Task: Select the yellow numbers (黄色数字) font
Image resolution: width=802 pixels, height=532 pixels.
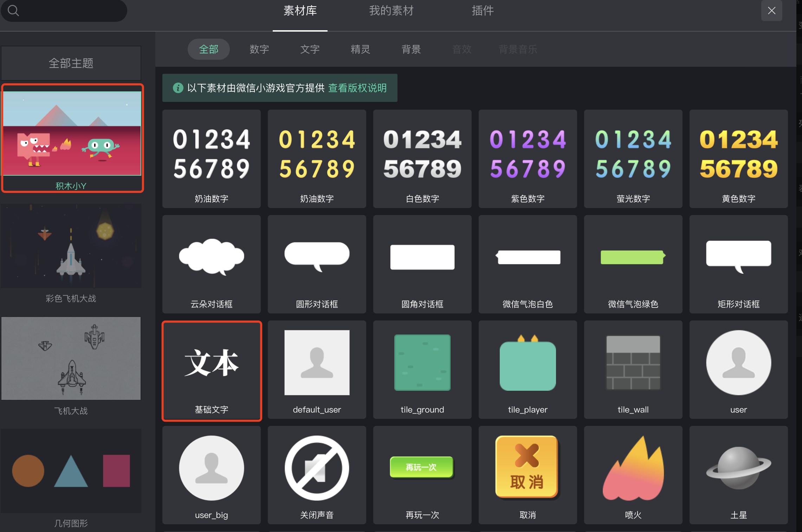Action: [738, 158]
